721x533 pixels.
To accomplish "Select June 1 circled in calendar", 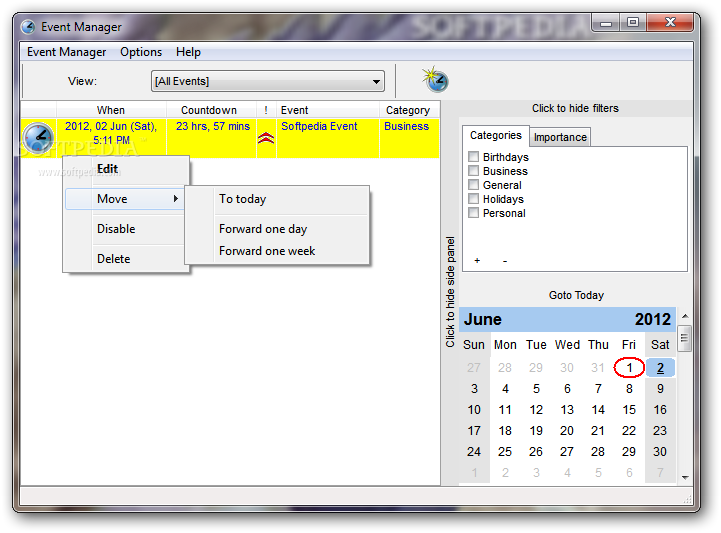I will point(629,367).
